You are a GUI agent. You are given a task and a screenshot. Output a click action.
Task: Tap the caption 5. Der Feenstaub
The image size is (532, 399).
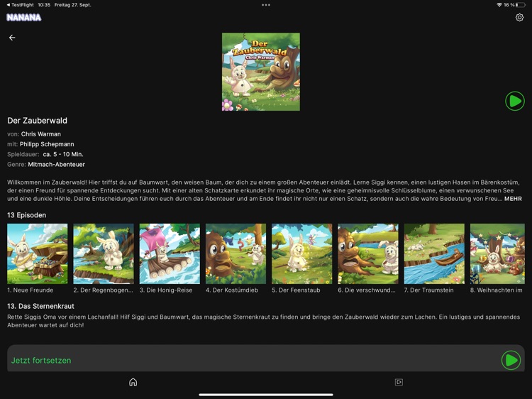point(296,290)
